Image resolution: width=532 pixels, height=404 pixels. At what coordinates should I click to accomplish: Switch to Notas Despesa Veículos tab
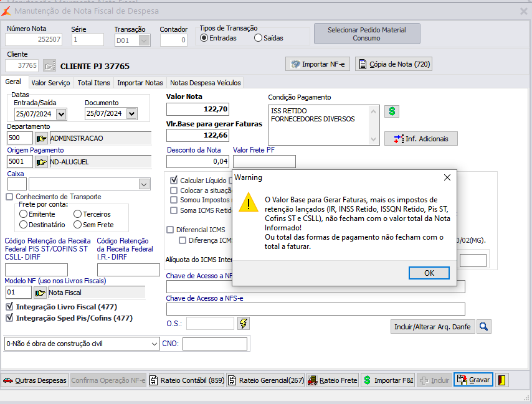point(206,83)
